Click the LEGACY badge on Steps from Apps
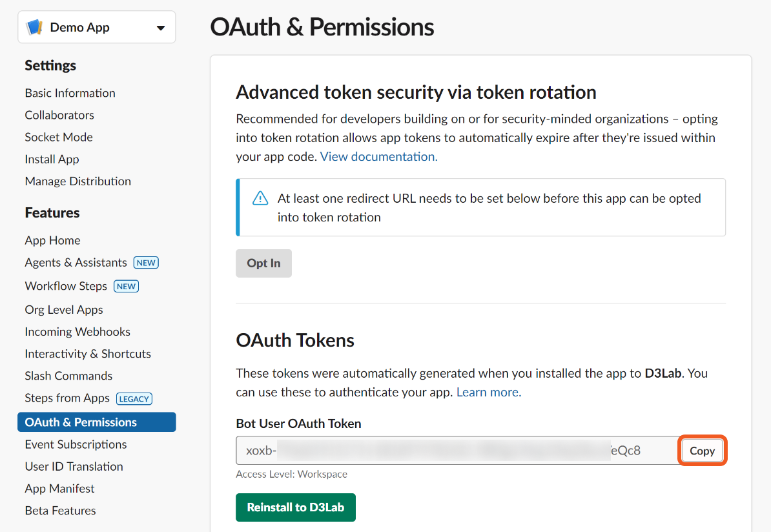This screenshot has width=771, height=532. coord(134,399)
